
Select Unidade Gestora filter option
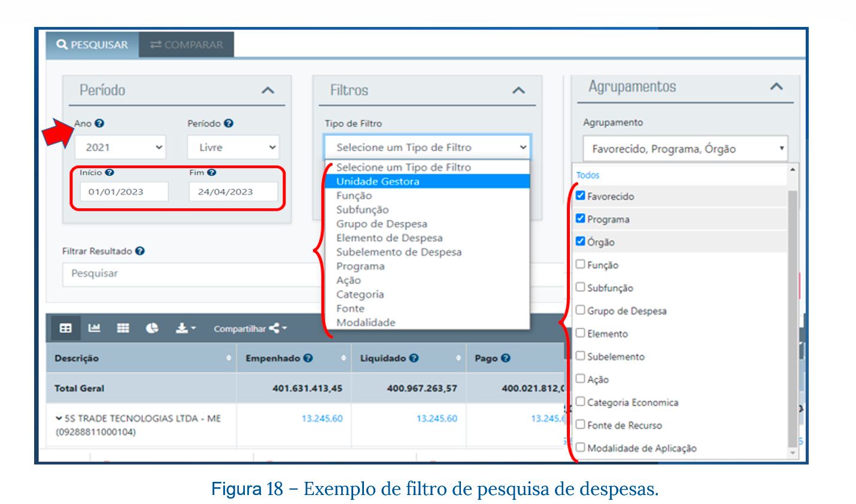(427, 181)
